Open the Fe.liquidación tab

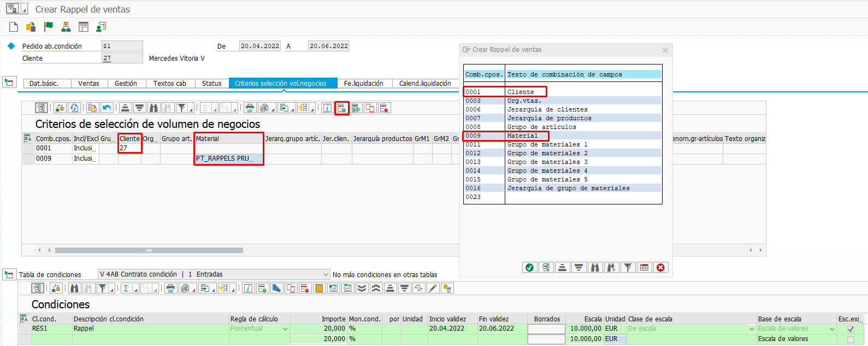[364, 84]
